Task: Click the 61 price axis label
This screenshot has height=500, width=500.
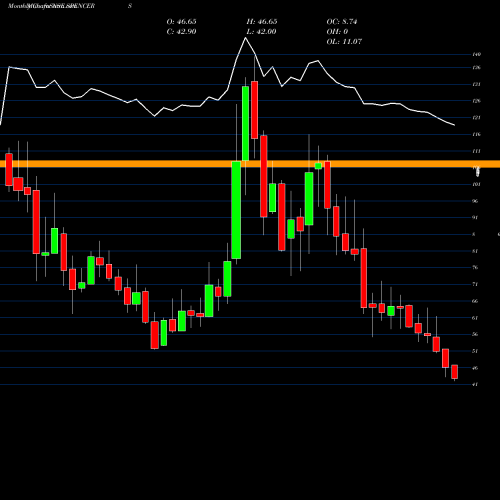Action: click(475, 318)
